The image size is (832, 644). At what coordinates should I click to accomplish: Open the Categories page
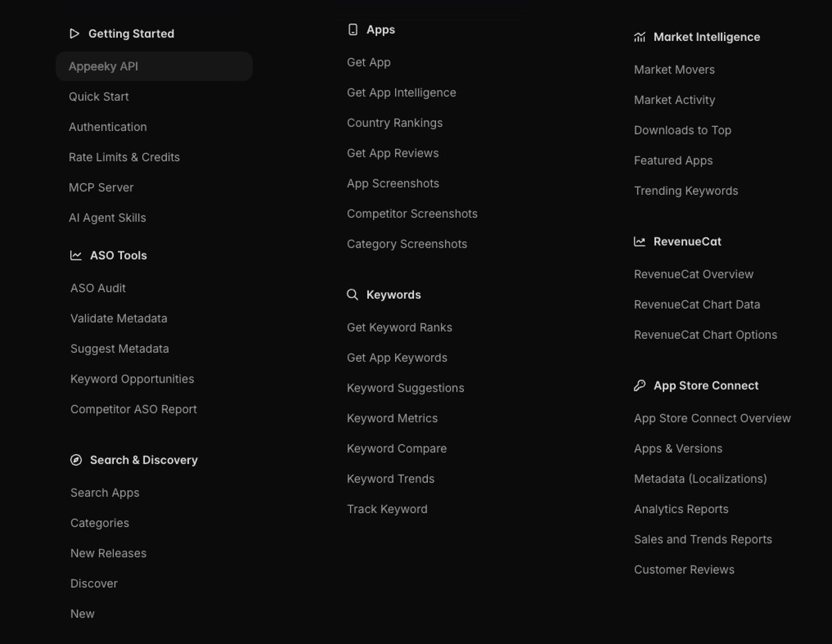pyautogui.click(x=99, y=523)
